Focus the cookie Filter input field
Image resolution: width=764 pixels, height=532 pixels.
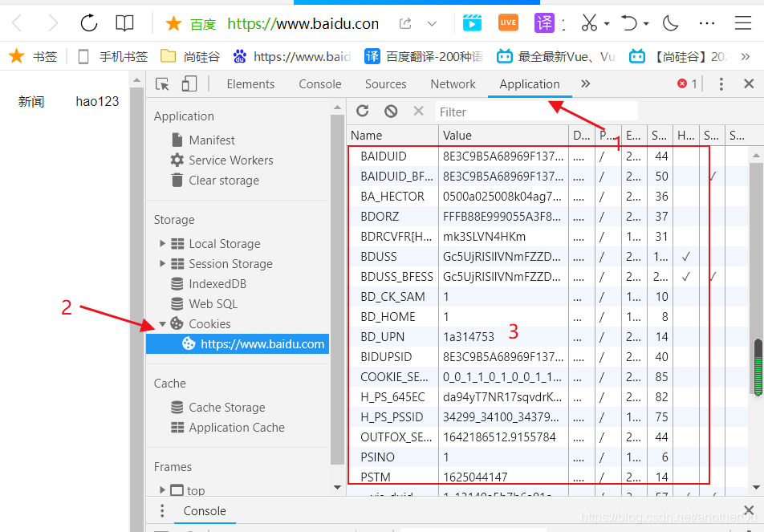[536, 112]
